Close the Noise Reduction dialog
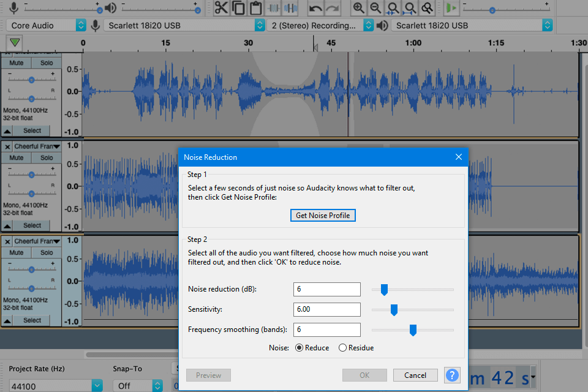 tap(458, 157)
